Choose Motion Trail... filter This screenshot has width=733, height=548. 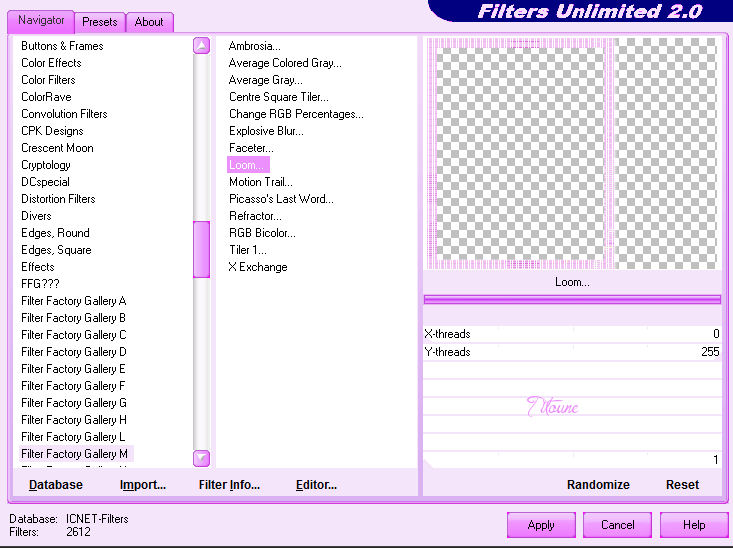click(260, 182)
